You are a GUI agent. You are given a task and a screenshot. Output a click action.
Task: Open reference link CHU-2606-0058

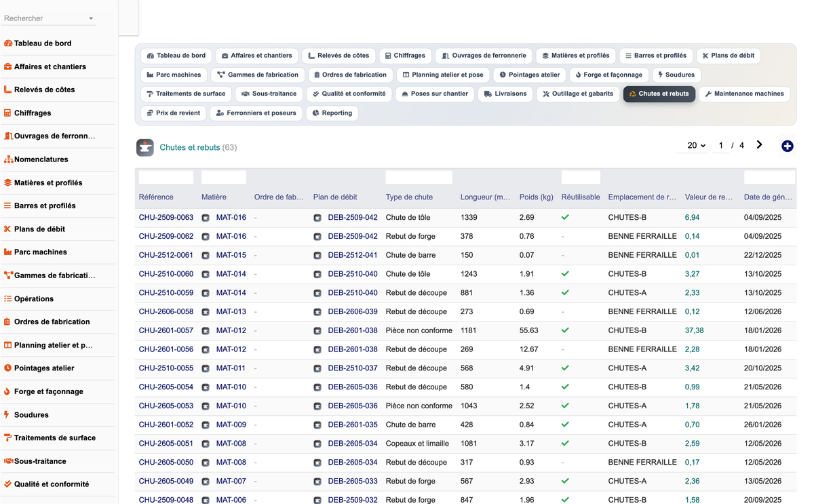(166, 312)
